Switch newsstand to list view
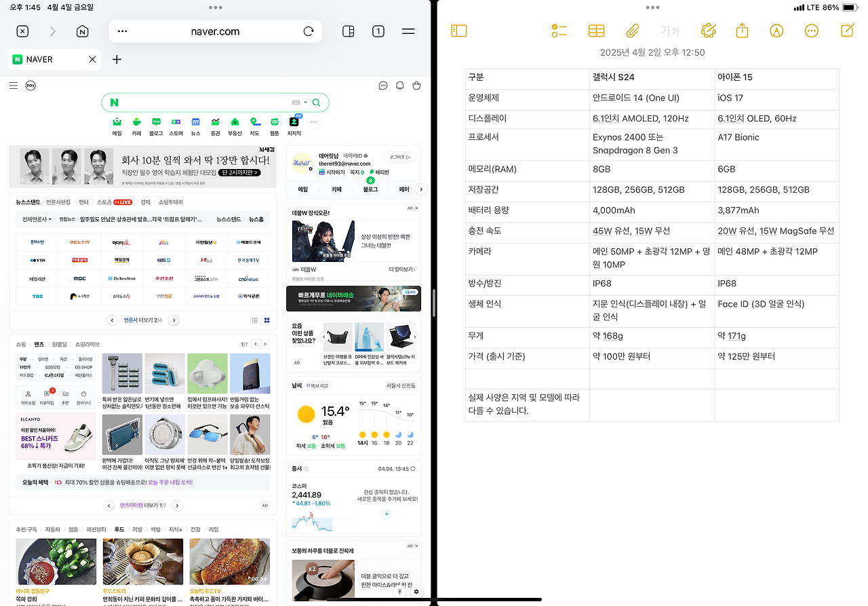This screenshot has width=868, height=606. pos(256,320)
